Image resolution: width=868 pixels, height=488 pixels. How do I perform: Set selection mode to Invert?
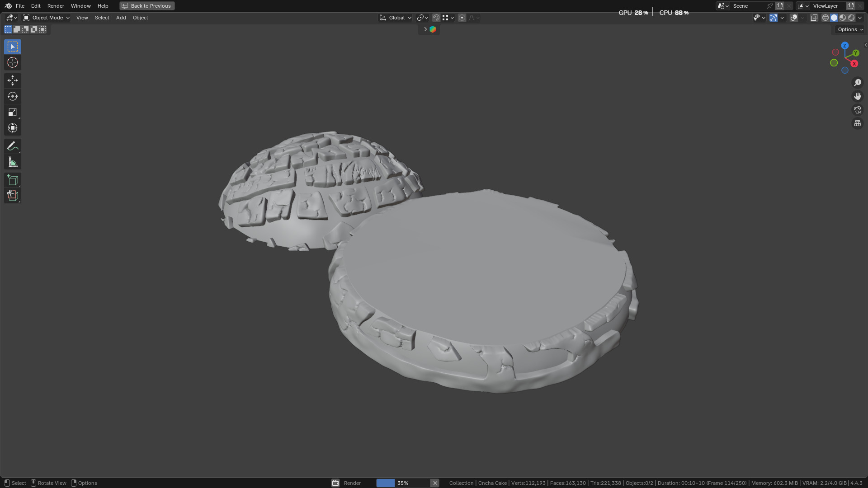[x=34, y=29]
